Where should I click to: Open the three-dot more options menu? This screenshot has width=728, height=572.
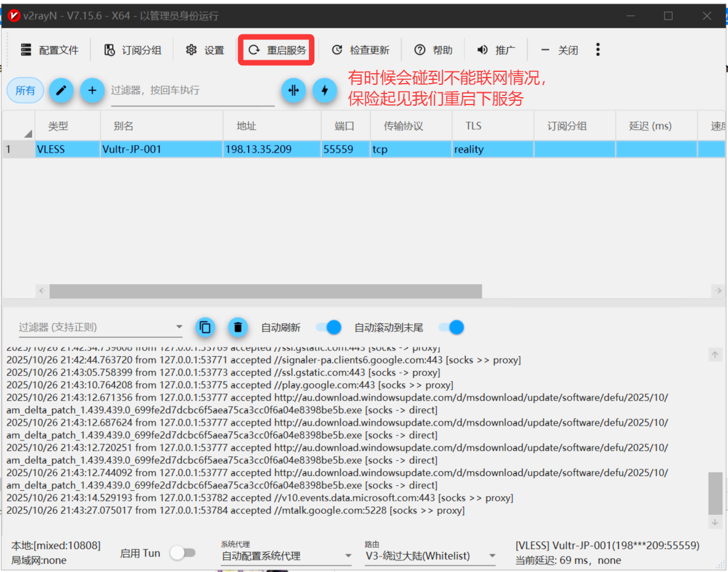point(598,50)
